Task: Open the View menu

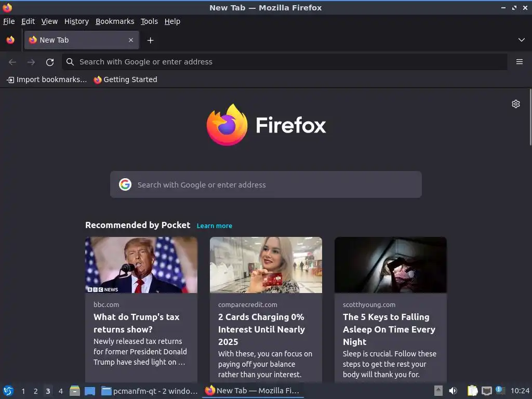Action: coord(49,21)
